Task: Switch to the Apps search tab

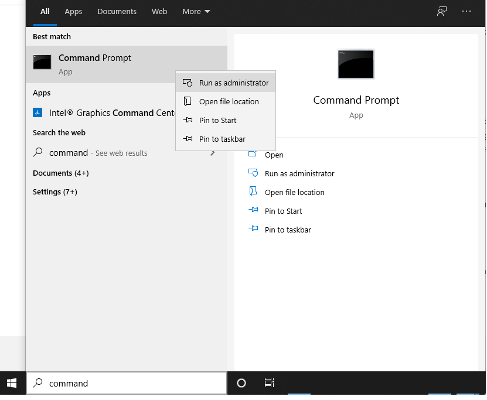Action: coord(73,12)
